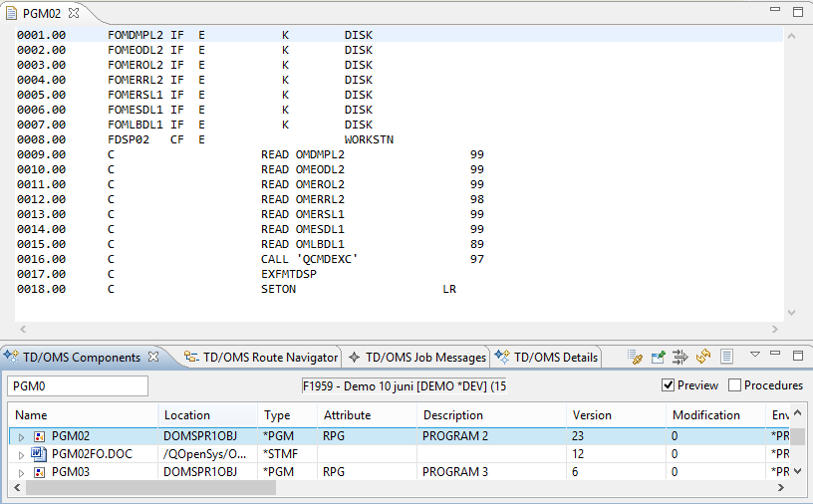Open the TD/OMS Job Messages tab
The width and height of the screenshot is (813, 504).
(417, 357)
